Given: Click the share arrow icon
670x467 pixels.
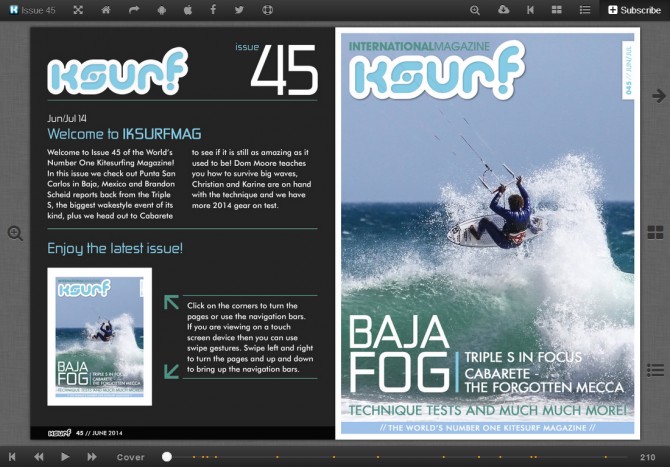Looking at the screenshot, I should [134, 10].
